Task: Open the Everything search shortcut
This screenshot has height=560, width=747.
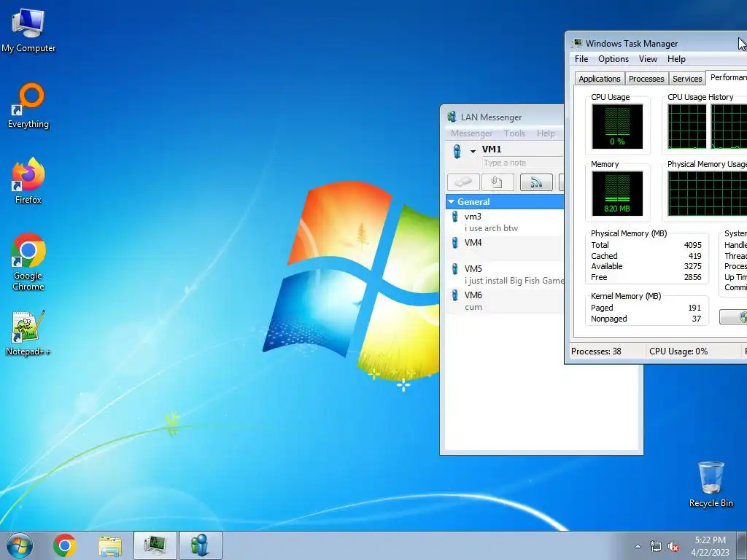Action: 28,106
